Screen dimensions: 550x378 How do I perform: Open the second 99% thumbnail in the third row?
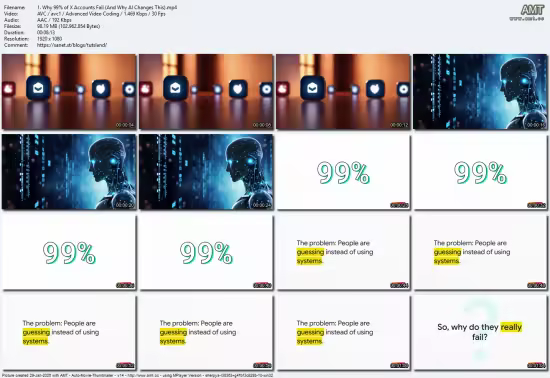(x=206, y=252)
